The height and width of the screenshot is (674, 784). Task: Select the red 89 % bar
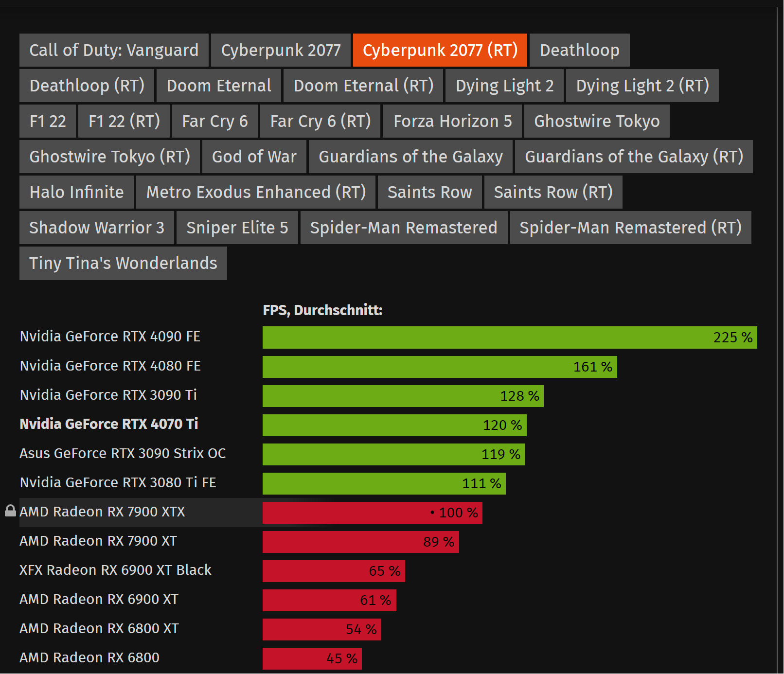pos(361,542)
